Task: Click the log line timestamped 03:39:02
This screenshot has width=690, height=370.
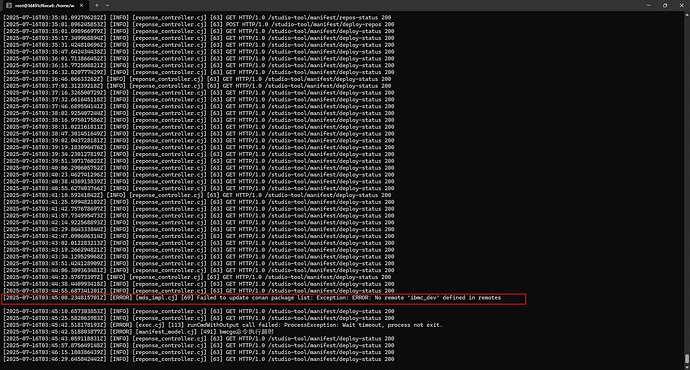Action: tap(198, 140)
